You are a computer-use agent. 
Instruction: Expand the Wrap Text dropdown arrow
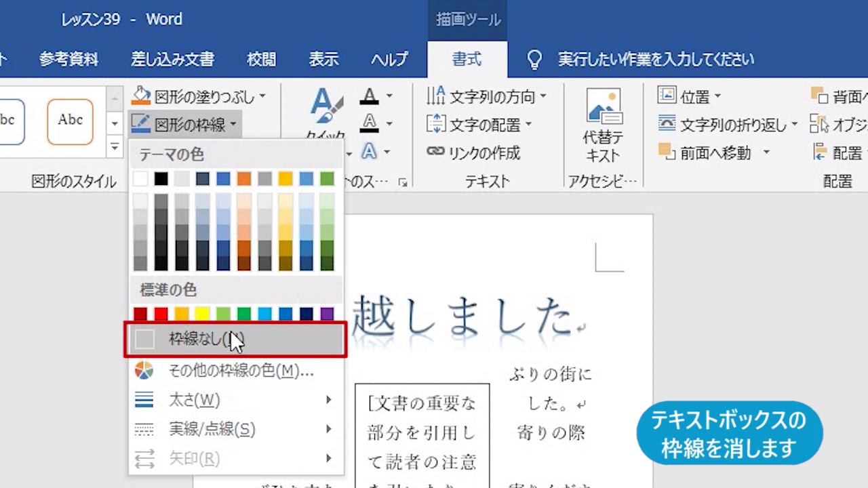tap(795, 125)
